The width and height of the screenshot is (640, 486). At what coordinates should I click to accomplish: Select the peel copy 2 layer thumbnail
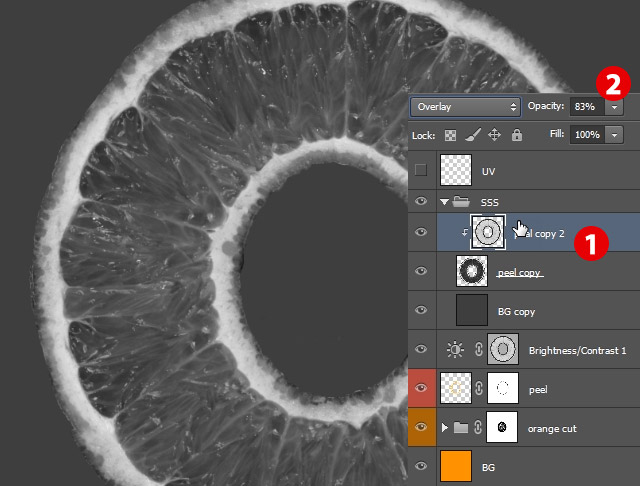488,232
